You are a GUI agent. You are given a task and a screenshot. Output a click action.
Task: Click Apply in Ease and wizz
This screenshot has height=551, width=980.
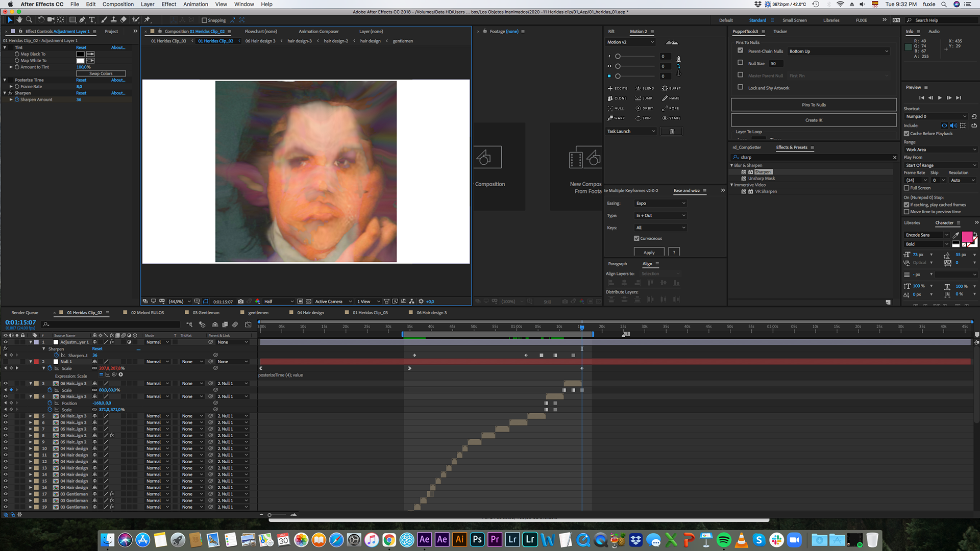pos(649,253)
